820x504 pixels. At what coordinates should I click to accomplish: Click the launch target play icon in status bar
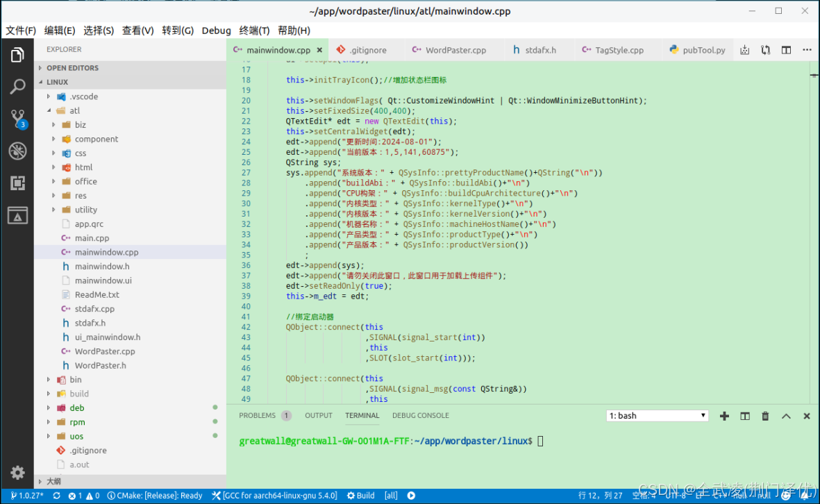(x=412, y=496)
